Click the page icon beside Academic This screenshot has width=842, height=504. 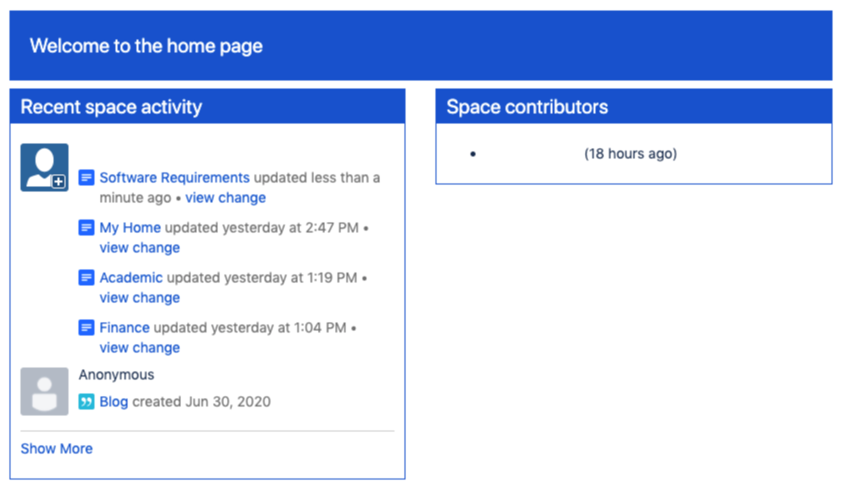point(87,278)
